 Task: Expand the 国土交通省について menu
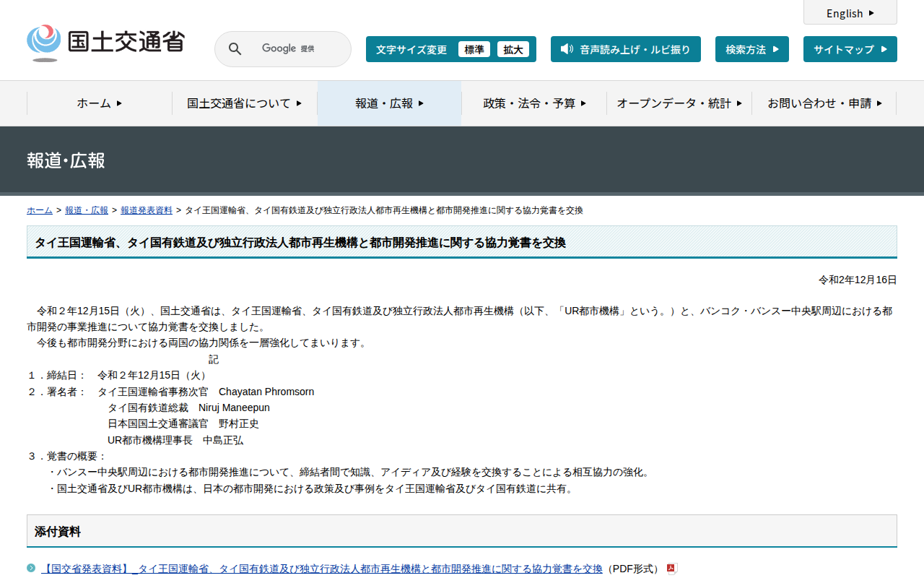(x=244, y=103)
